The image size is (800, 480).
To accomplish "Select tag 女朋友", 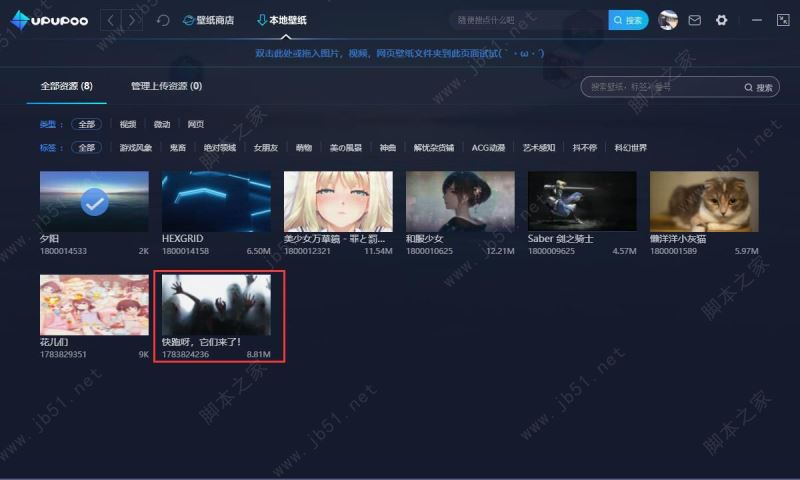I will [266, 147].
